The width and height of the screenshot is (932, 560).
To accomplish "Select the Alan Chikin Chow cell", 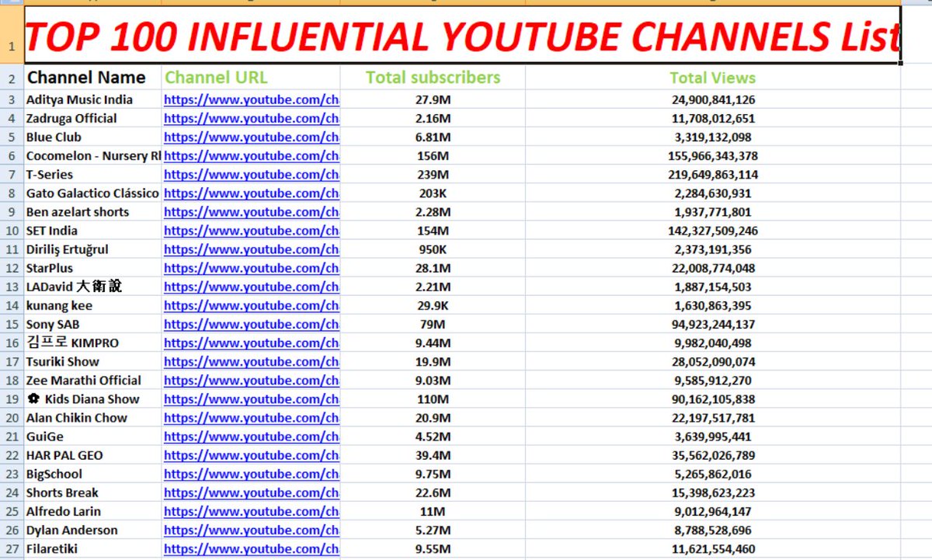I will (x=92, y=418).
